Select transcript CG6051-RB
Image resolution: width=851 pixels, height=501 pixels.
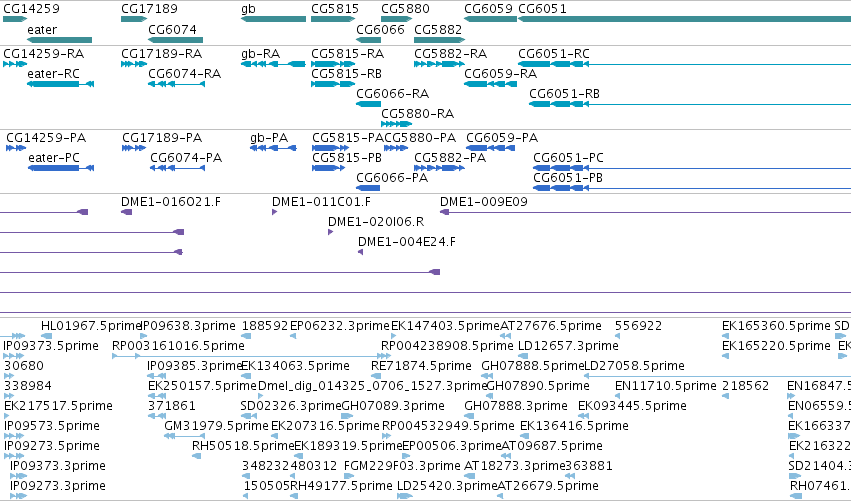564,94
